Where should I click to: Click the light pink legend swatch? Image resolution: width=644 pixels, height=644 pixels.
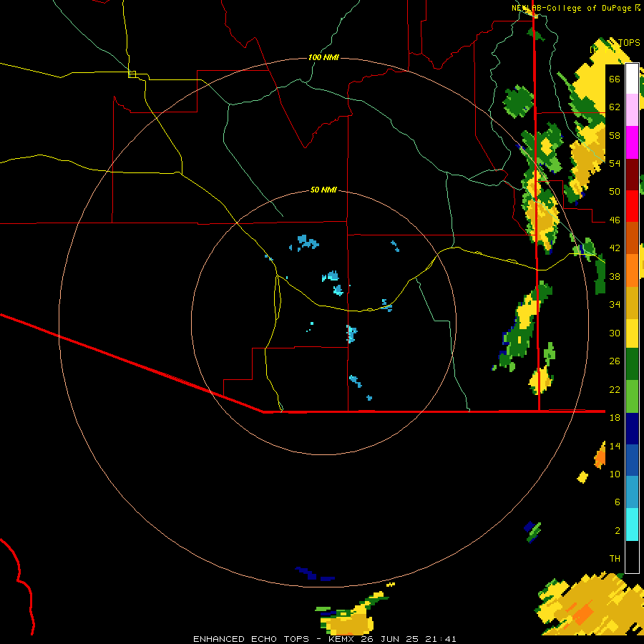pyautogui.click(x=632, y=109)
